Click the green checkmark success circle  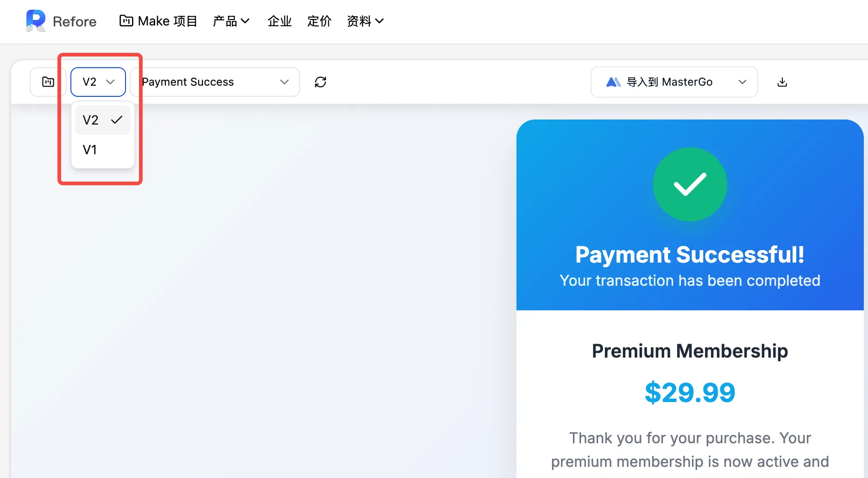690,184
